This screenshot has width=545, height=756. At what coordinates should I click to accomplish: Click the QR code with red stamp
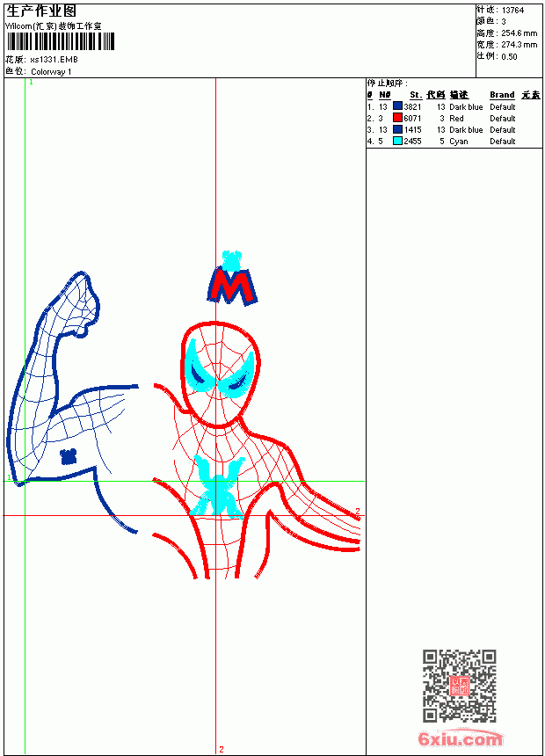[460, 685]
